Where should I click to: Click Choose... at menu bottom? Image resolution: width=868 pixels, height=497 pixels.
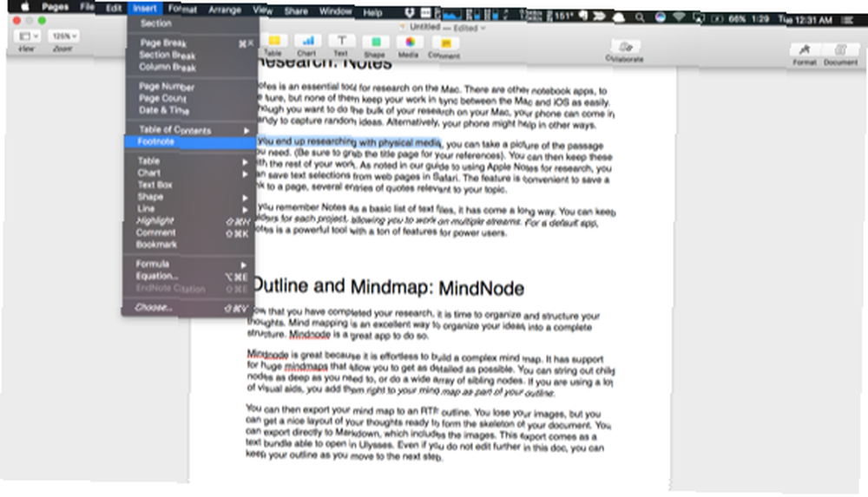188,308
